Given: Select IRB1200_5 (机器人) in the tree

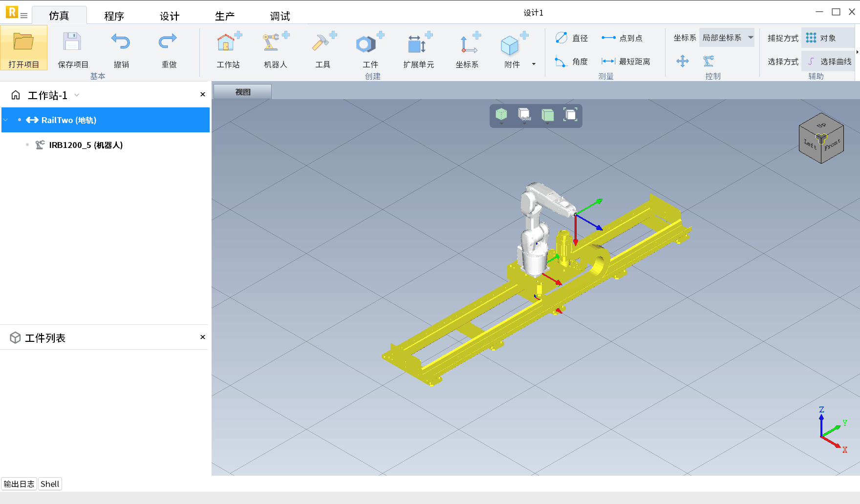Looking at the screenshot, I should [x=86, y=145].
